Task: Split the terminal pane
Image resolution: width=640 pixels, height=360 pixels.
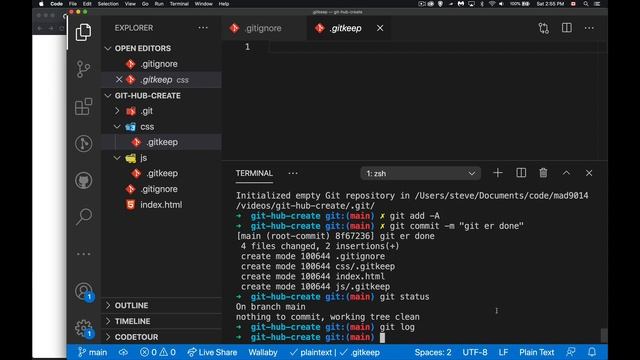Action: [521, 173]
